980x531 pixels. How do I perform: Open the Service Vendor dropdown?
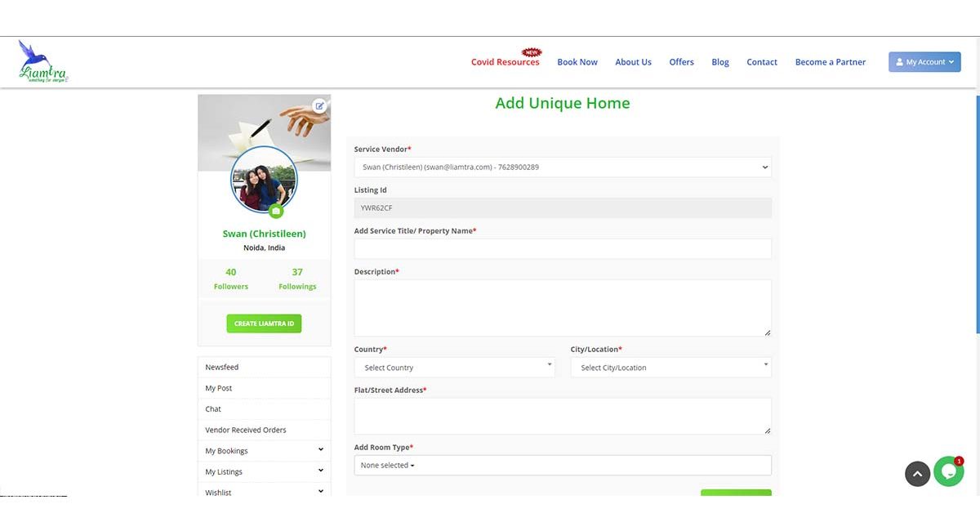(563, 167)
